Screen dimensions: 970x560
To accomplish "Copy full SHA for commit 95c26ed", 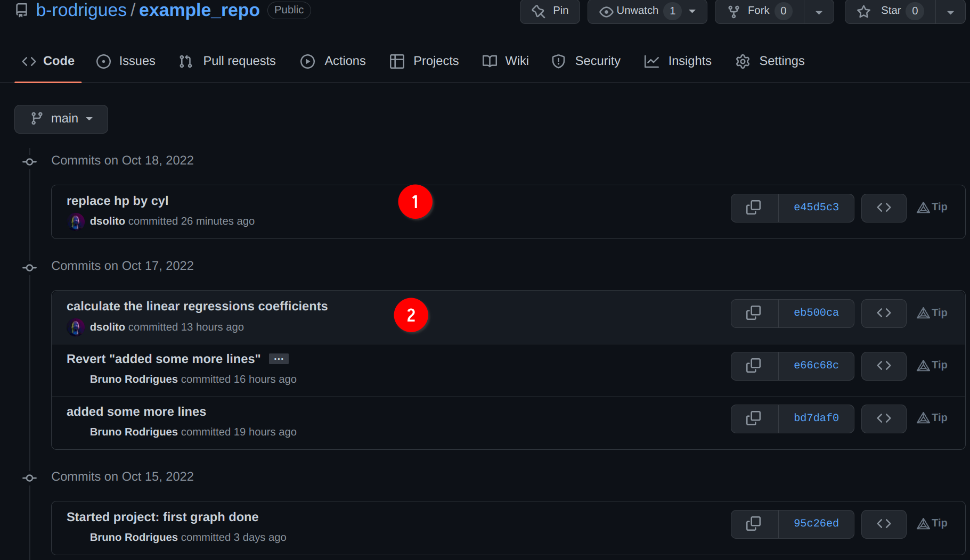I will click(754, 524).
